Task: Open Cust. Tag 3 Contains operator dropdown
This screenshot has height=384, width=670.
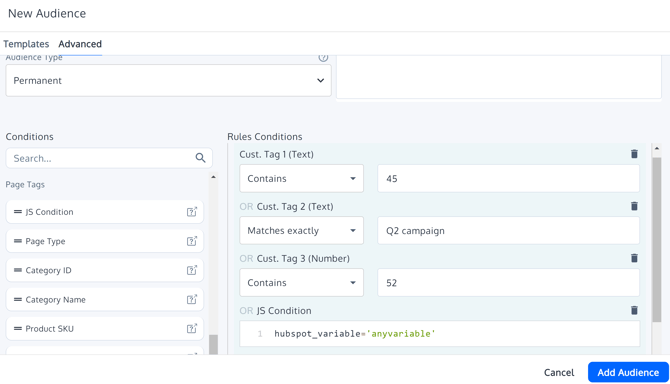Action: coord(301,282)
